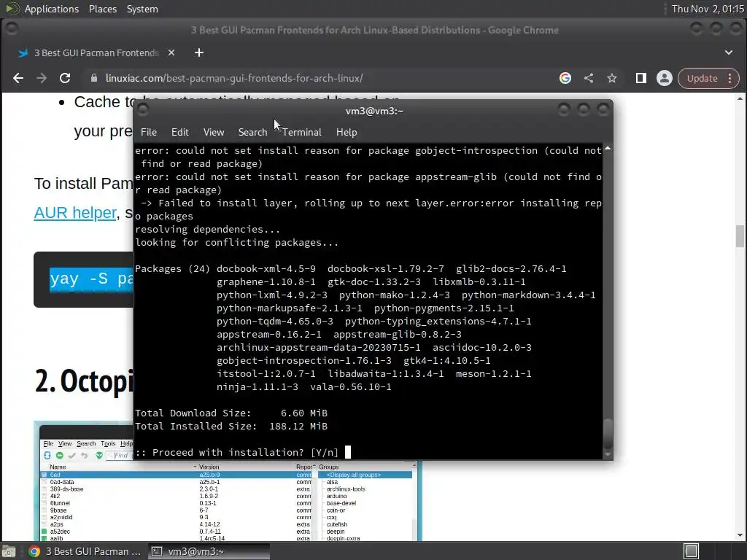Select the 3 Best GUI Pacman Frontends tab
The image size is (747, 560).
click(x=96, y=52)
